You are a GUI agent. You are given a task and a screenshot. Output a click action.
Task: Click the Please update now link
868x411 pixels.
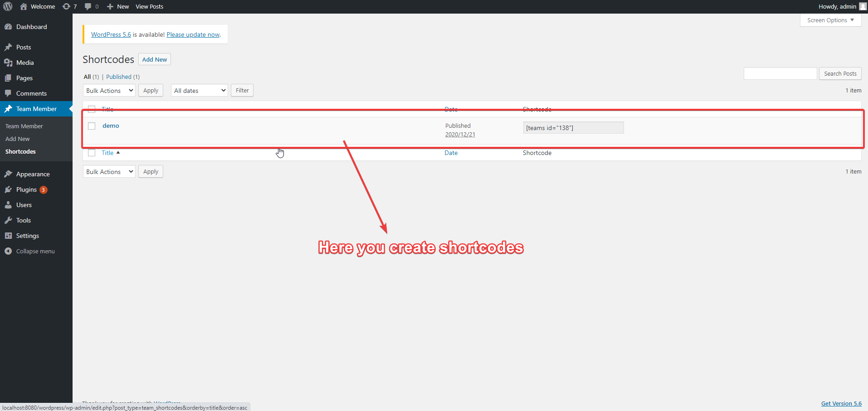(x=193, y=34)
